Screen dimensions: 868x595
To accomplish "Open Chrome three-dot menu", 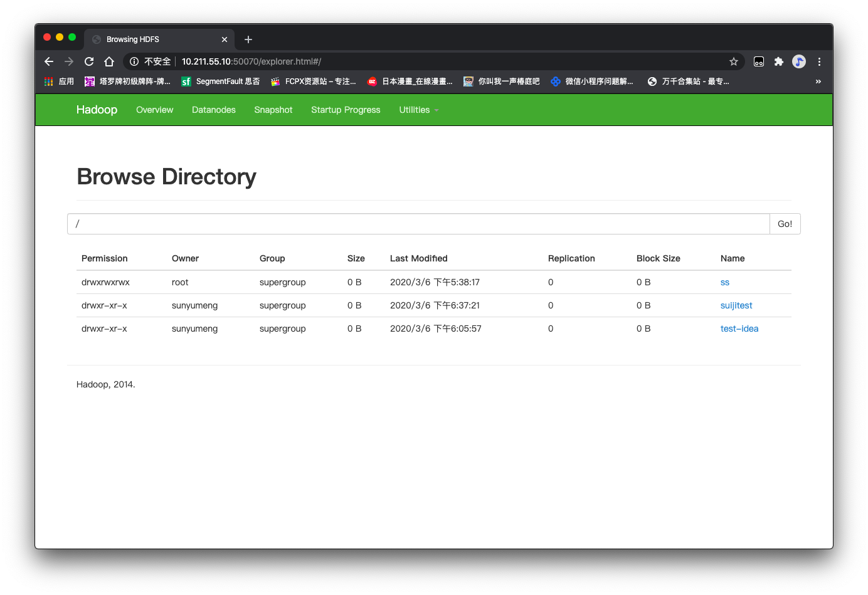I will [819, 61].
